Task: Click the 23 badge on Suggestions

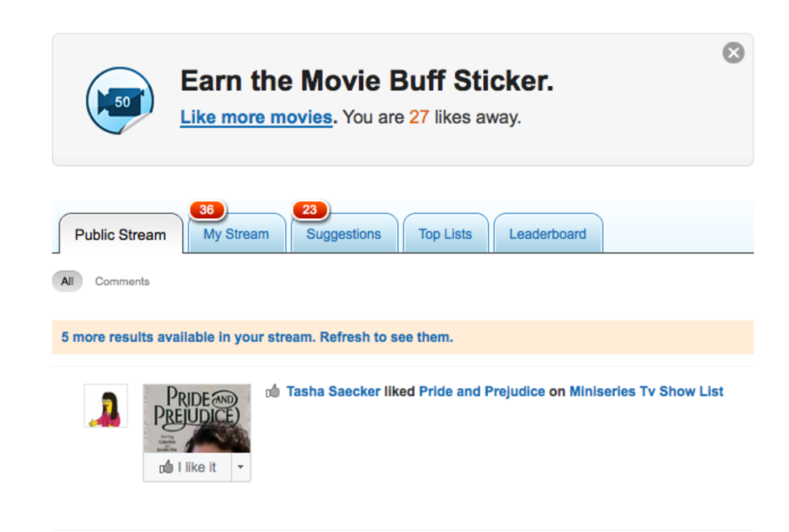Action: click(310, 210)
